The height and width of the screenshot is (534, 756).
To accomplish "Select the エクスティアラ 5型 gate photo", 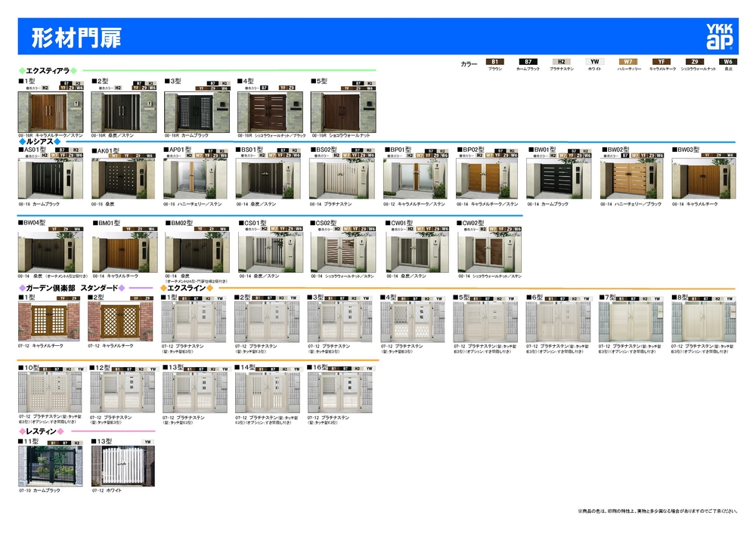I will point(343,113).
